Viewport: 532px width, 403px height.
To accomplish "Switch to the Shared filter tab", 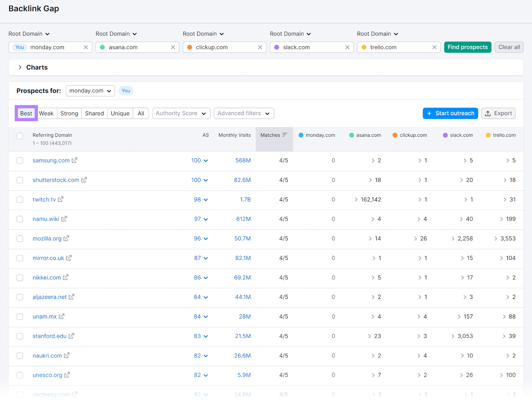I will click(94, 113).
